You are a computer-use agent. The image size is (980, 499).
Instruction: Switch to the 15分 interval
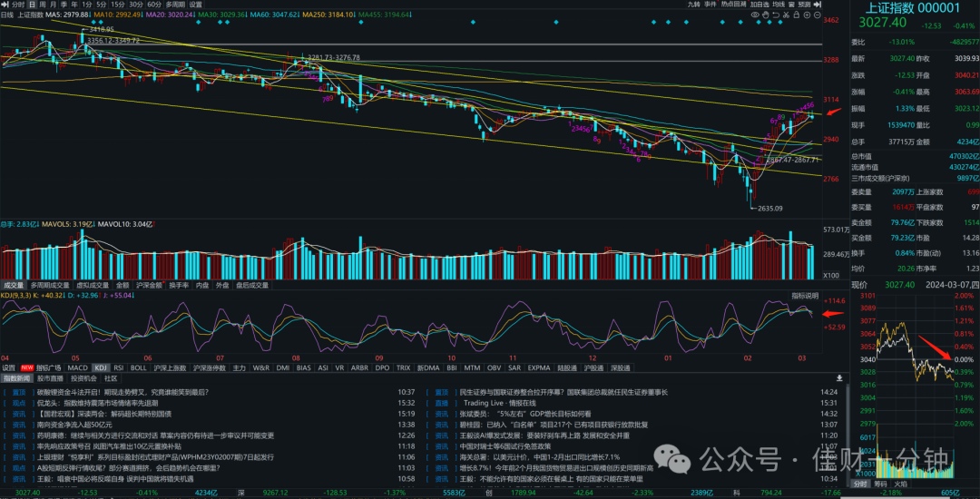[117, 5]
